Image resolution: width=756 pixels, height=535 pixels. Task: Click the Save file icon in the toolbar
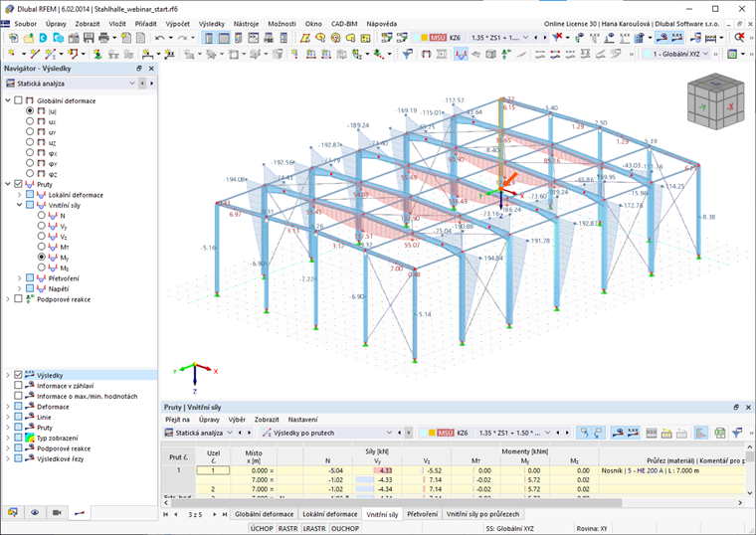pyautogui.click(x=89, y=38)
